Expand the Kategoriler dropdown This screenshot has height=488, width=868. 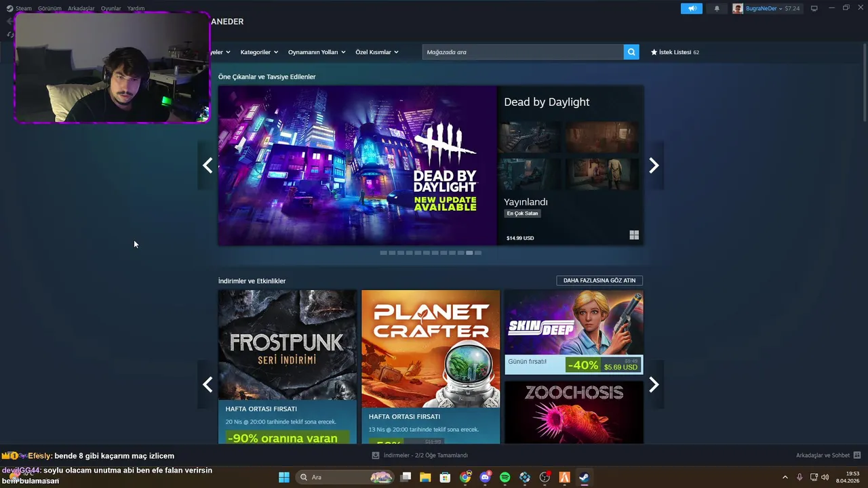pyautogui.click(x=259, y=52)
